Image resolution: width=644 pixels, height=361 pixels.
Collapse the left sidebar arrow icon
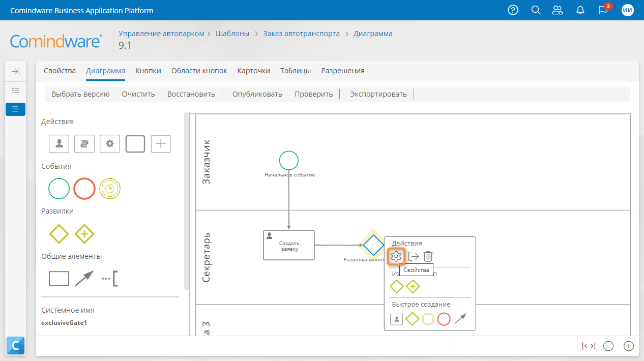[x=15, y=72]
